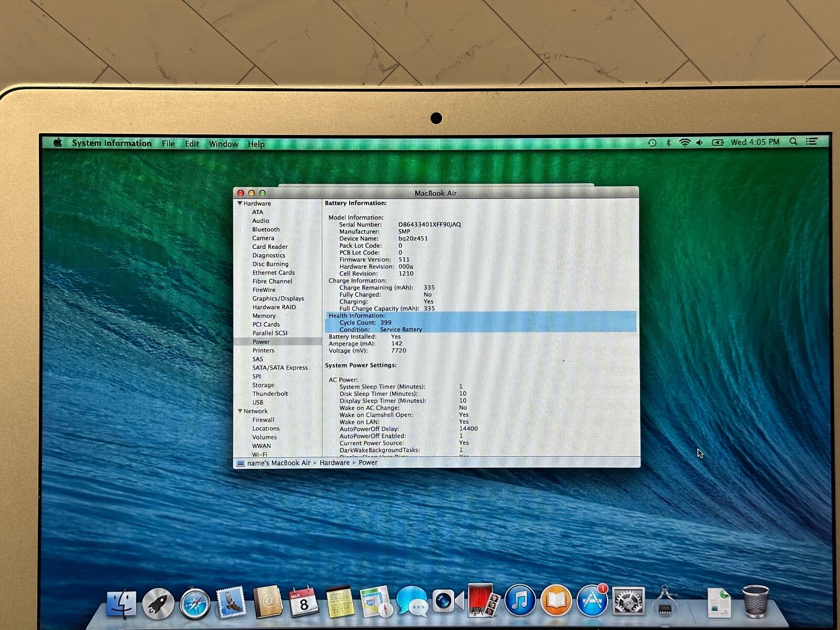
Task: Open App Store icon with badge
Action: tap(592, 600)
